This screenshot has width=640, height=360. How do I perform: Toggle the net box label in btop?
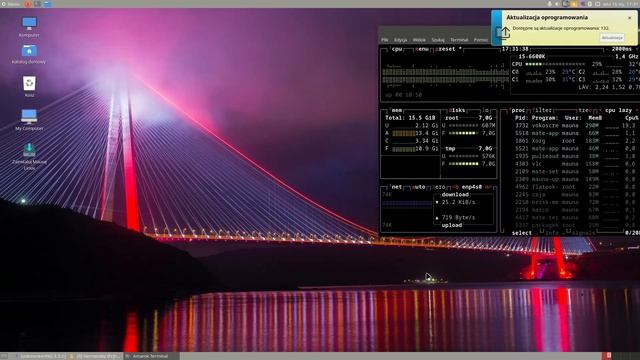pos(396,187)
